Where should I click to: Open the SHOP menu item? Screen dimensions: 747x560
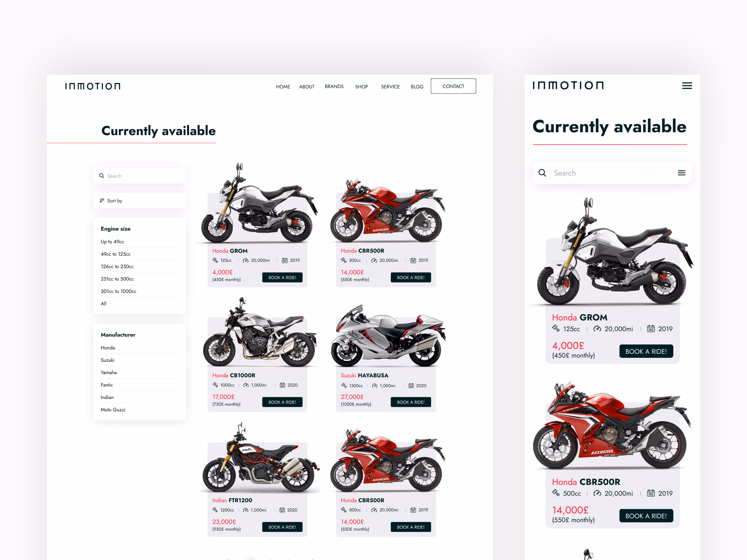tap(361, 87)
